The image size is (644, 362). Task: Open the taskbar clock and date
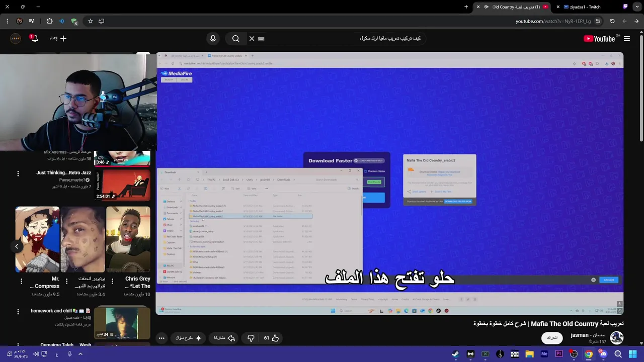20,354
